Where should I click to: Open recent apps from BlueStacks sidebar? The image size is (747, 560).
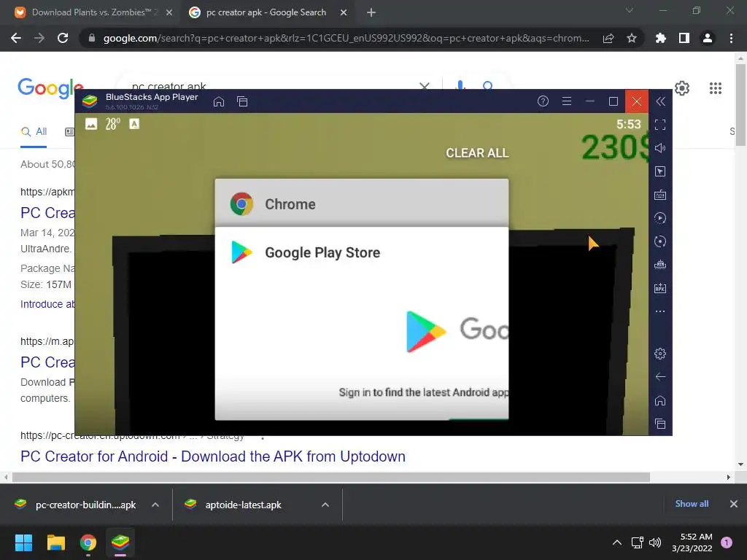click(660, 424)
